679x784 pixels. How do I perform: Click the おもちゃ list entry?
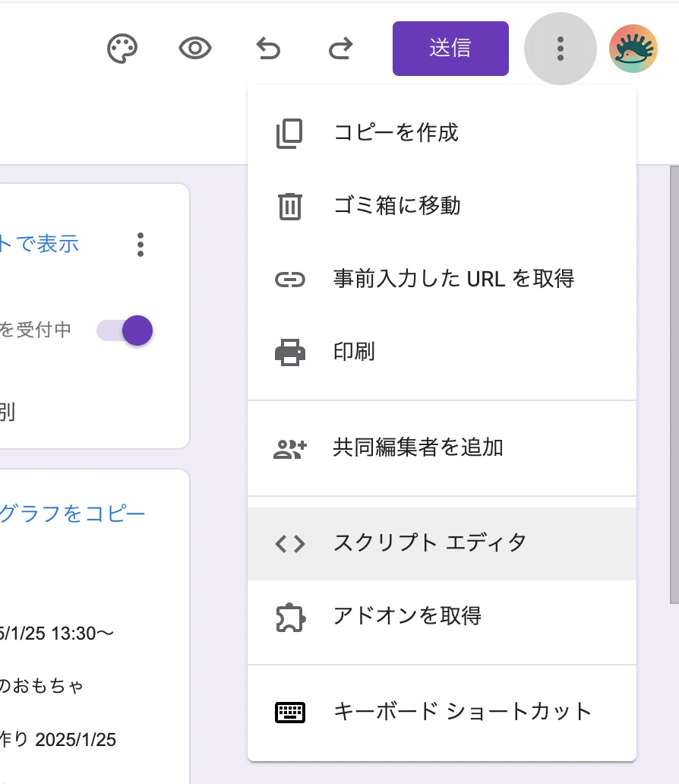click(x=42, y=686)
